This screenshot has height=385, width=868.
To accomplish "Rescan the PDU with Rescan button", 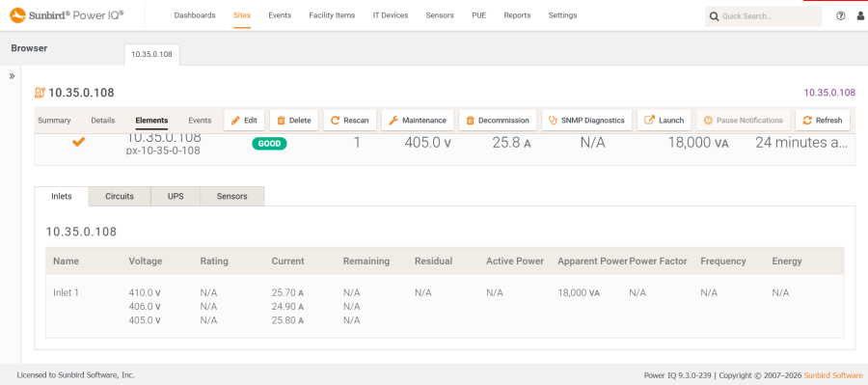I will coord(350,121).
